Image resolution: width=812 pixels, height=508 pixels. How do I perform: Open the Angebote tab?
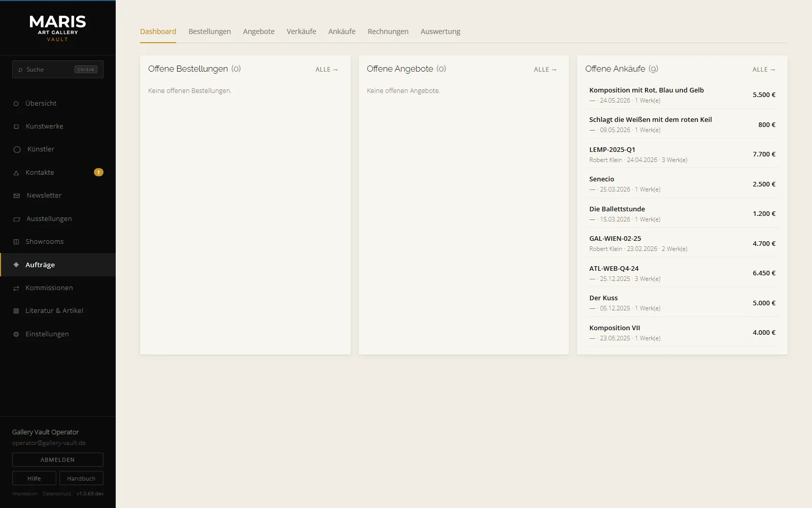click(x=259, y=31)
